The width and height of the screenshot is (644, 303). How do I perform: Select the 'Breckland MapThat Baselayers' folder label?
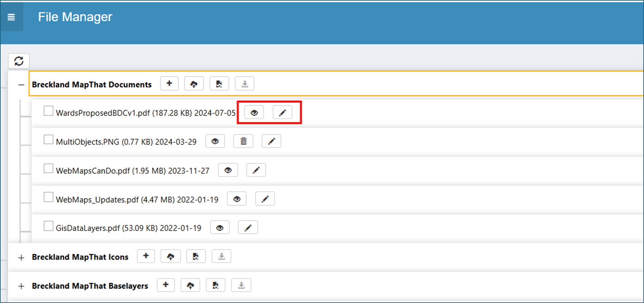(x=90, y=286)
